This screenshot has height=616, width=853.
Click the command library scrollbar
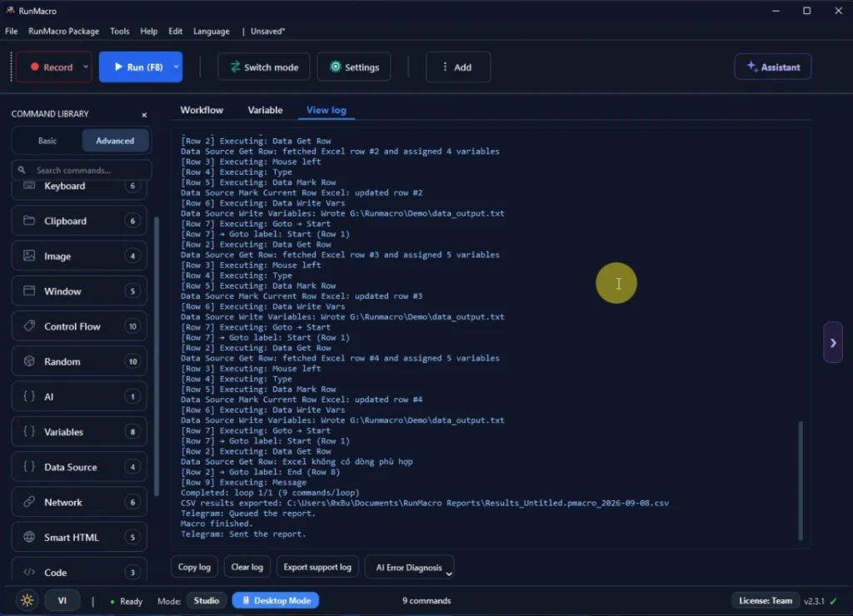pos(157,356)
